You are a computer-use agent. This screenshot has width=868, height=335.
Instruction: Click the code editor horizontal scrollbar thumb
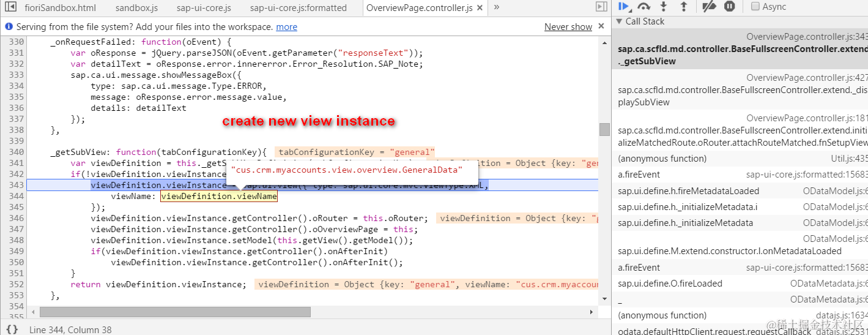pos(175,312)
